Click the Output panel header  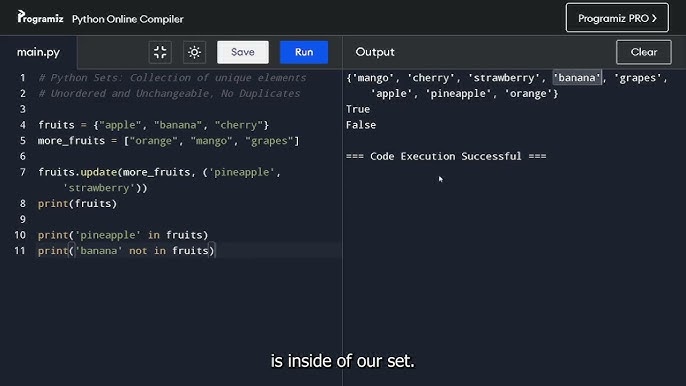coord(375,52)
